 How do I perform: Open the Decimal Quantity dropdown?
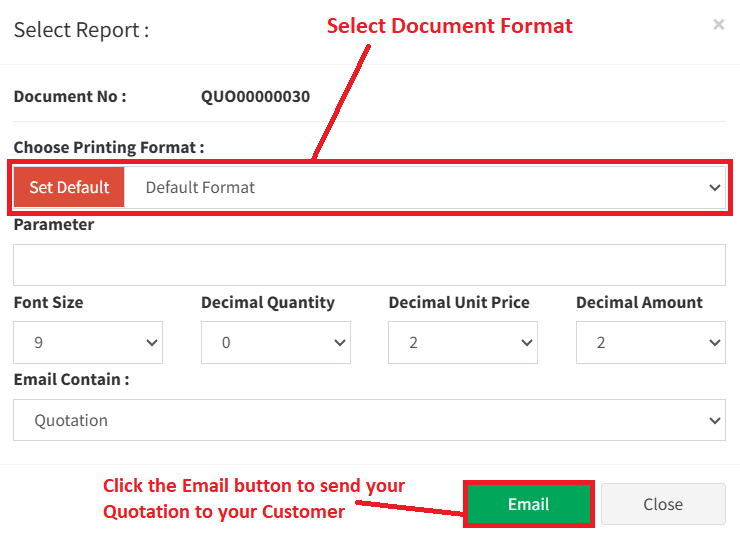point(275,342)
